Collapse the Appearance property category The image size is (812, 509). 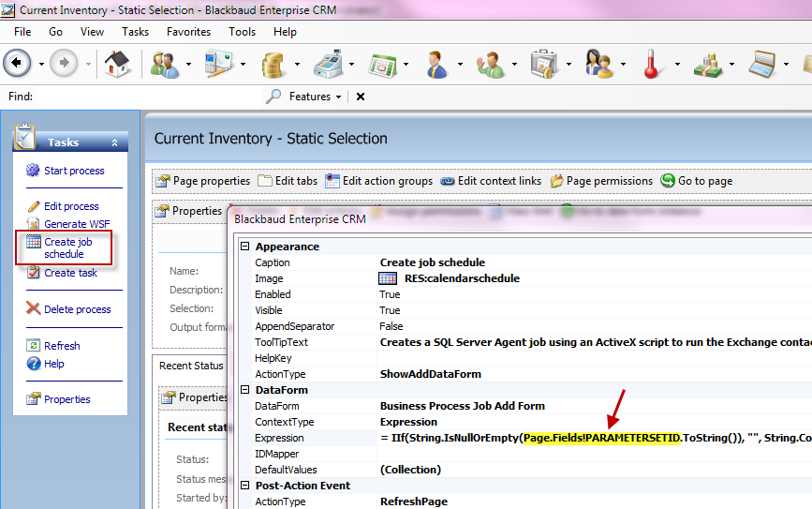(x=245, y=247)
